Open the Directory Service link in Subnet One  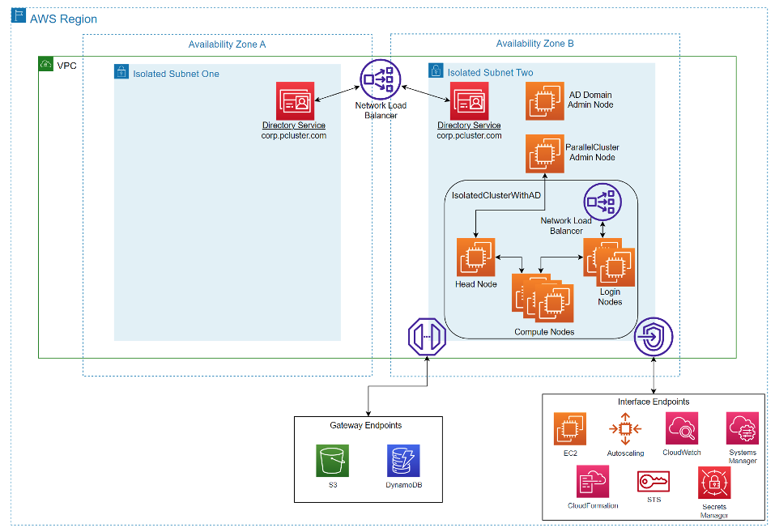tap(295, 125)
